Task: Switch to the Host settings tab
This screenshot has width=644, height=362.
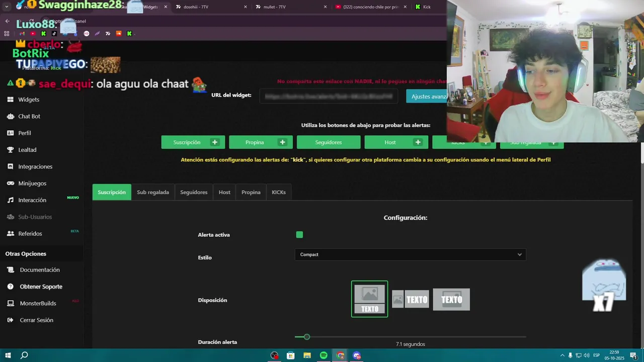Action: pyautogui.click(x=224, y=192)
